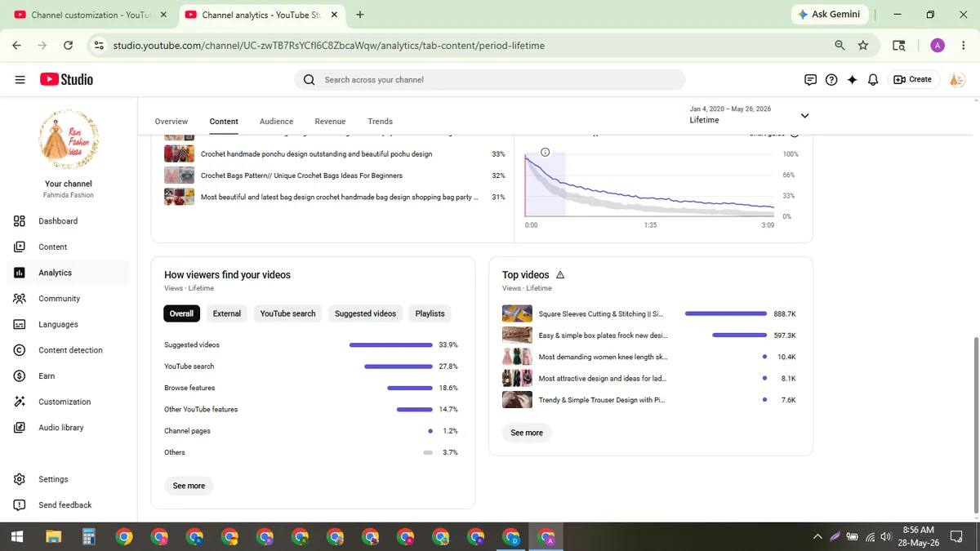Select the YouTube search chip

(x=287, y=313)
